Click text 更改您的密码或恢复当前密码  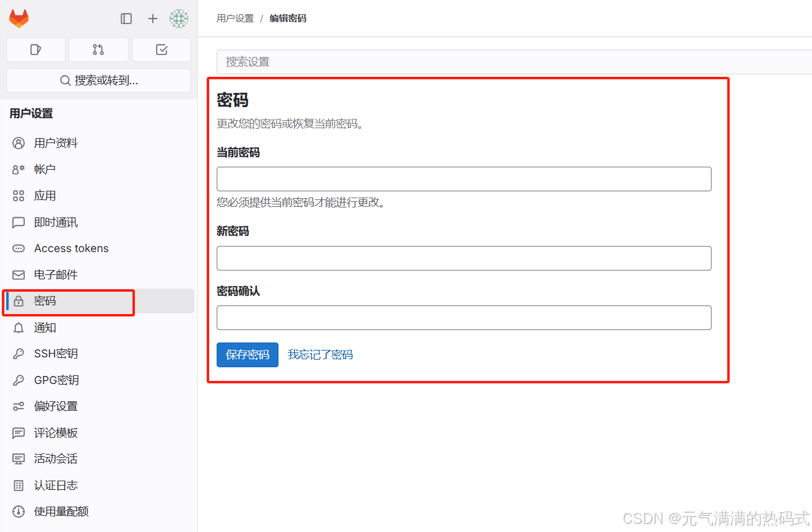[x=290, y=123]
